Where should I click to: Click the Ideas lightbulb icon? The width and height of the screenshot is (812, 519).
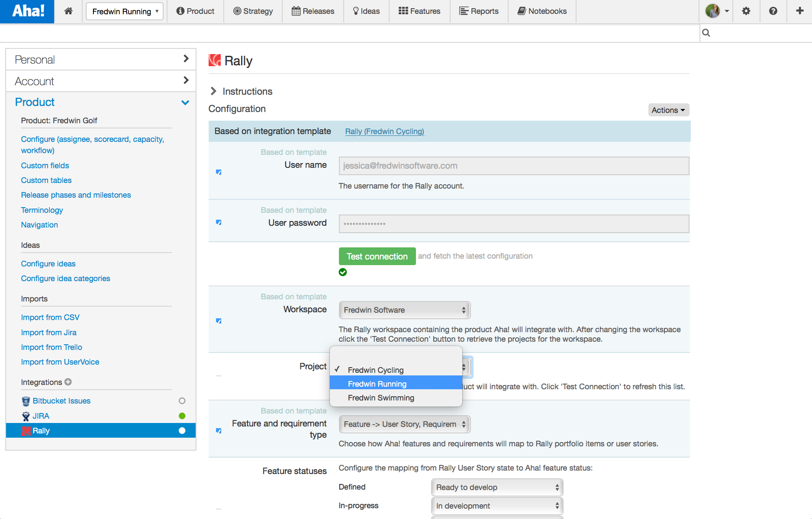pos(356,11)
